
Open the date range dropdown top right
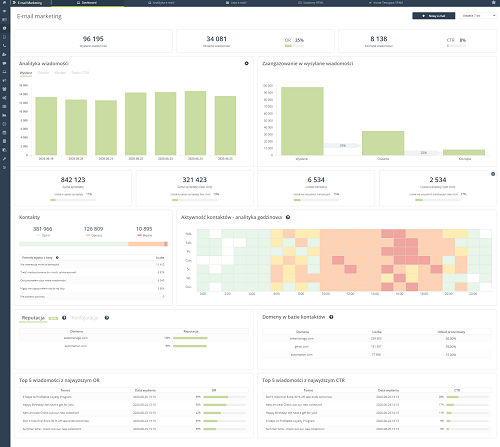click(478, 16)
